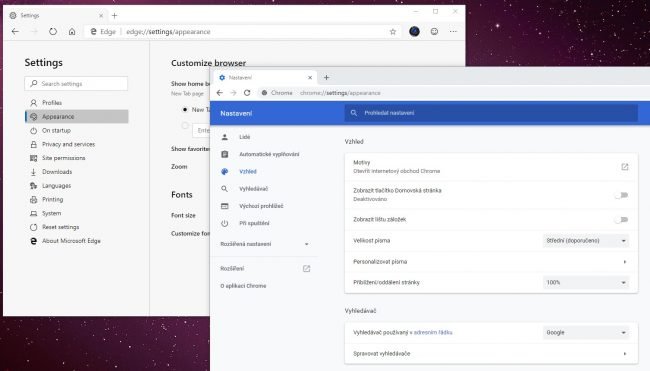Screen dimensions: 650x371
Task: Close the Nastavení tab in Chrome
Action: (310, 78)
